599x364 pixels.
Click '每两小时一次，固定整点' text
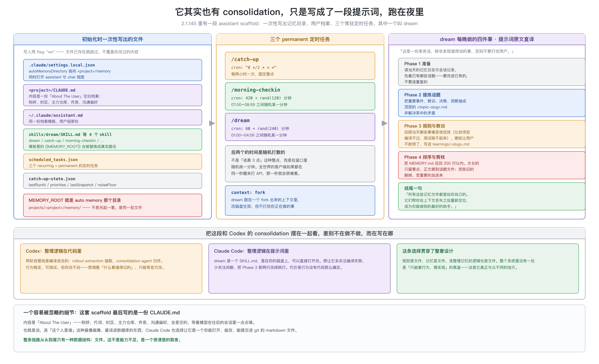[x=252, y=74]
